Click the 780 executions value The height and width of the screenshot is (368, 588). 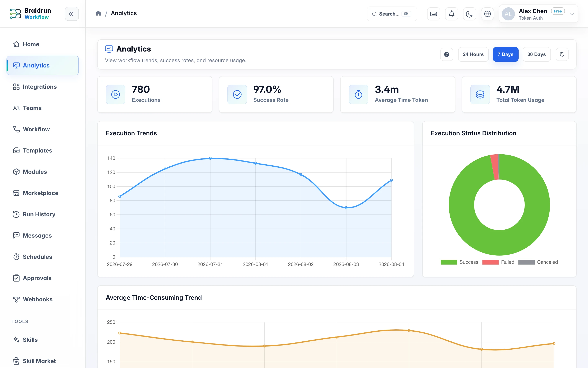click(141, 89)
